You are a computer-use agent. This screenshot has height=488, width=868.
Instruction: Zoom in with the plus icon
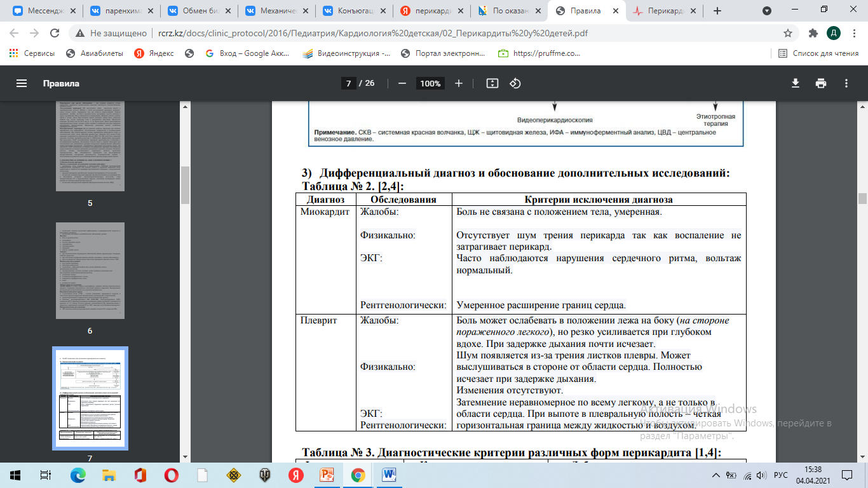(x=459, y=83)
